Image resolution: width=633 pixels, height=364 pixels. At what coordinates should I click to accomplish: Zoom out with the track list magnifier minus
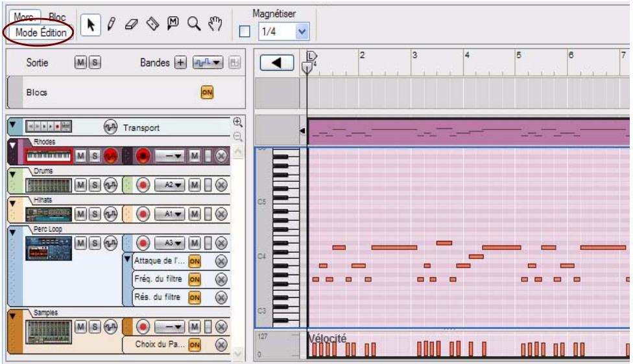(238, 137)
